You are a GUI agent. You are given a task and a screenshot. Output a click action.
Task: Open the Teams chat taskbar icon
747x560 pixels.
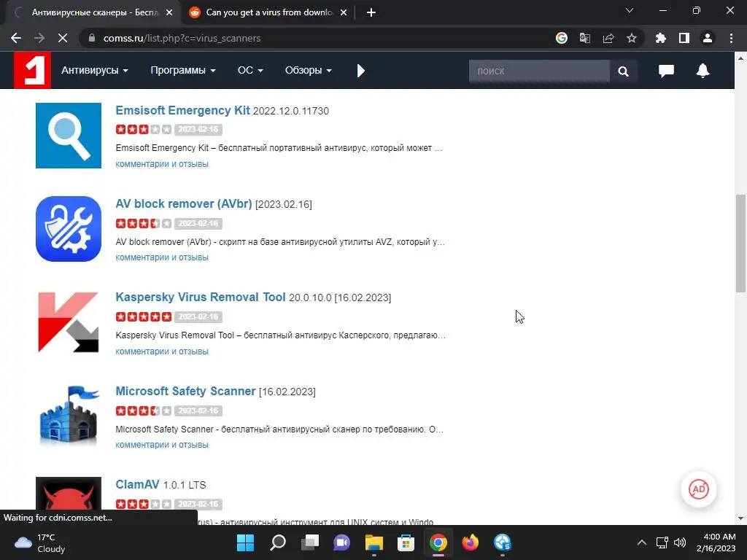coord(341,542)
